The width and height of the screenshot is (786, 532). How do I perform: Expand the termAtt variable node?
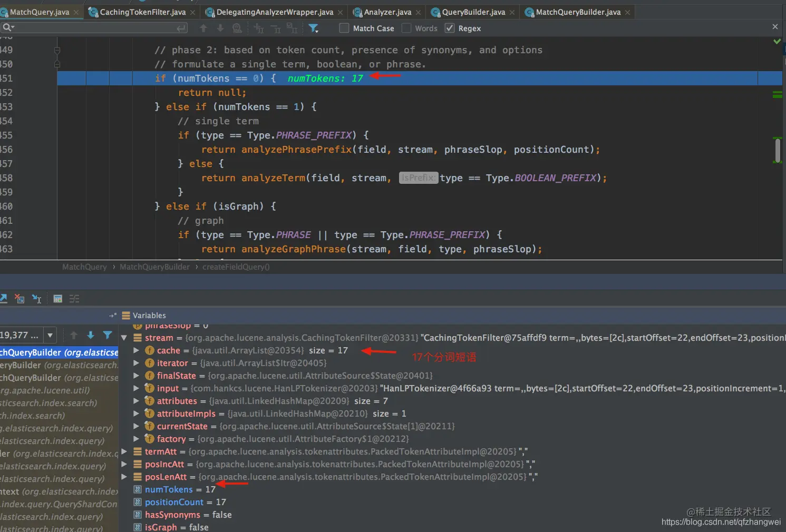[x=124, y=452]
